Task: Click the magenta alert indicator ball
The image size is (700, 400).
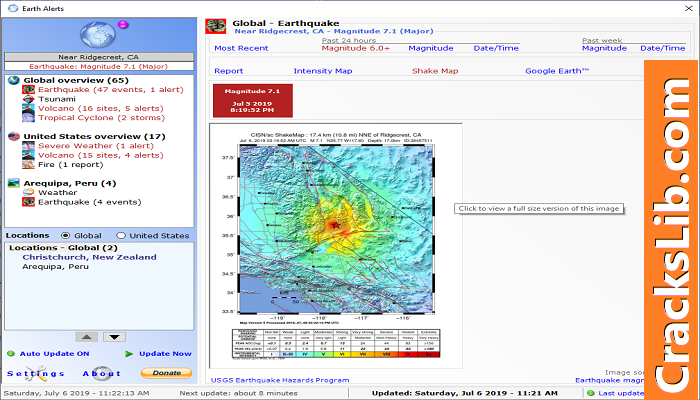Action: pos(123,25)
